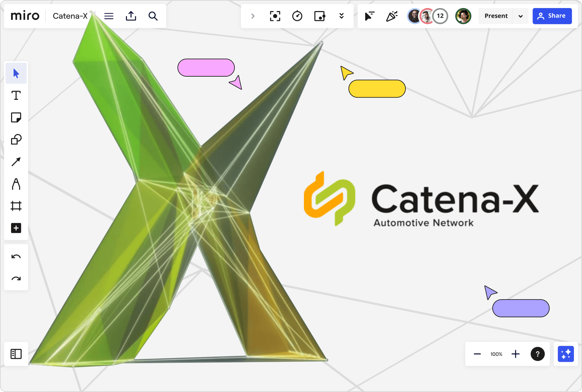Click first collaborator avatar
The height and width of the screenshot is (392, 582).
click(x=414, y=16)
